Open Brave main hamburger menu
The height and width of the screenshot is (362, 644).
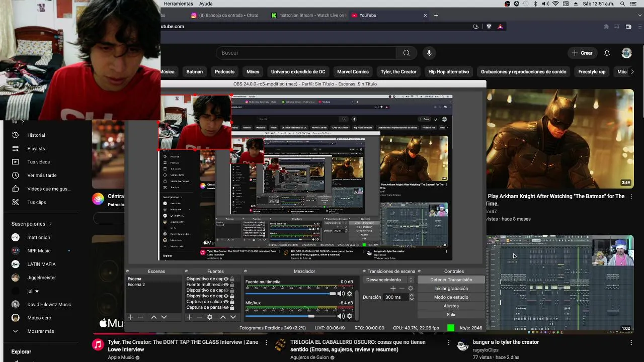(639, 27)
